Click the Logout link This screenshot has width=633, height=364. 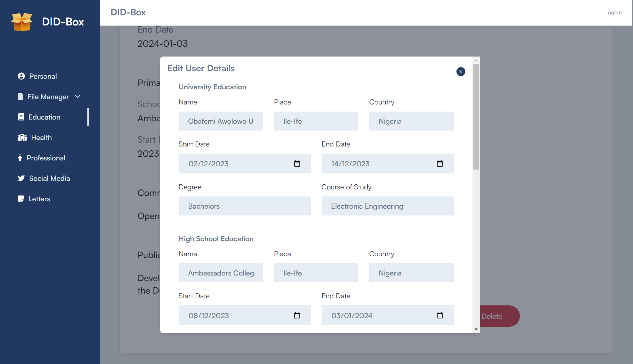613,12
